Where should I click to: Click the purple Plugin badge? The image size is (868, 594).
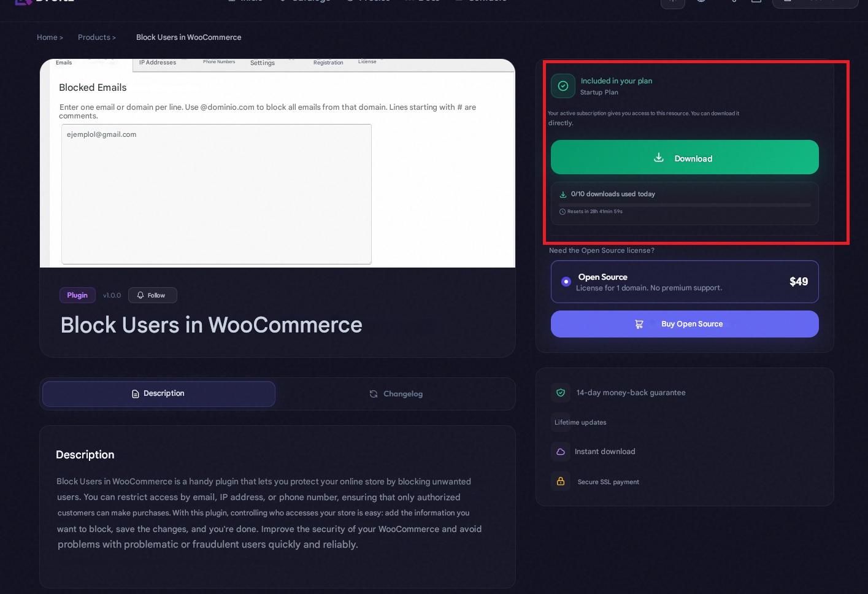pyautogui.click(x=77, y=295)
